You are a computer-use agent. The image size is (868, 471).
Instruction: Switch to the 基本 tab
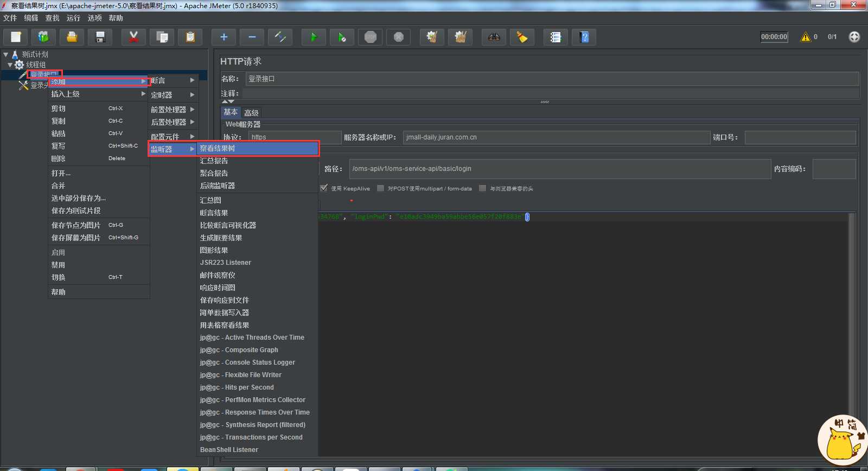click(x=231, y=112)
